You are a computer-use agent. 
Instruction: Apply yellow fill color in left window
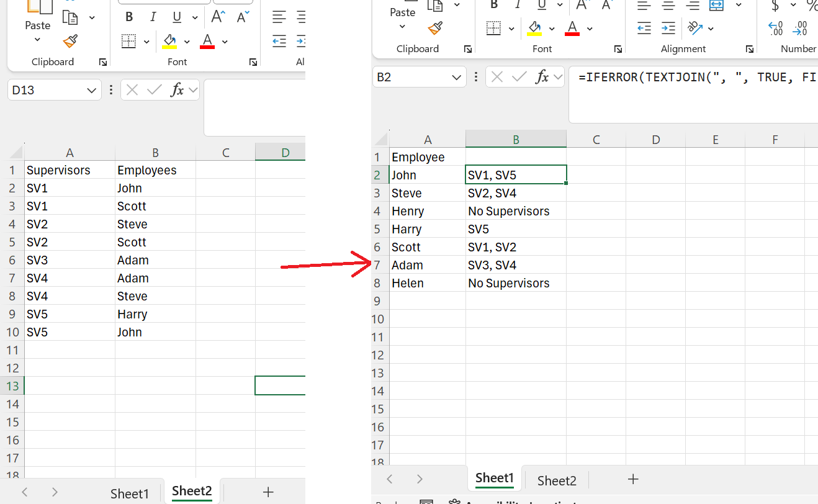coord(169,42)
